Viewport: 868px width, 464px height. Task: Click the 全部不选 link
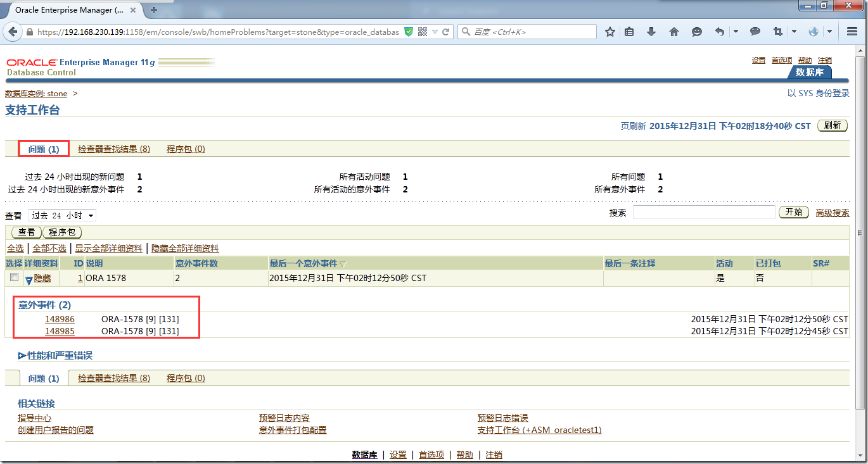[x=49, y=248]
